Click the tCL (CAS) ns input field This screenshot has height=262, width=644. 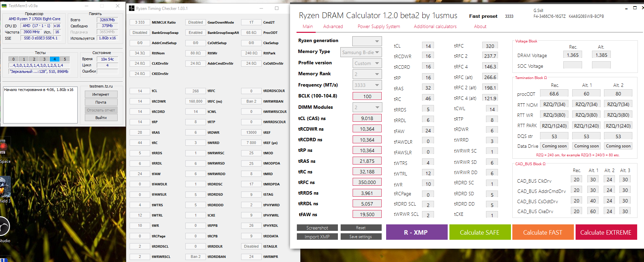(367, 118)
